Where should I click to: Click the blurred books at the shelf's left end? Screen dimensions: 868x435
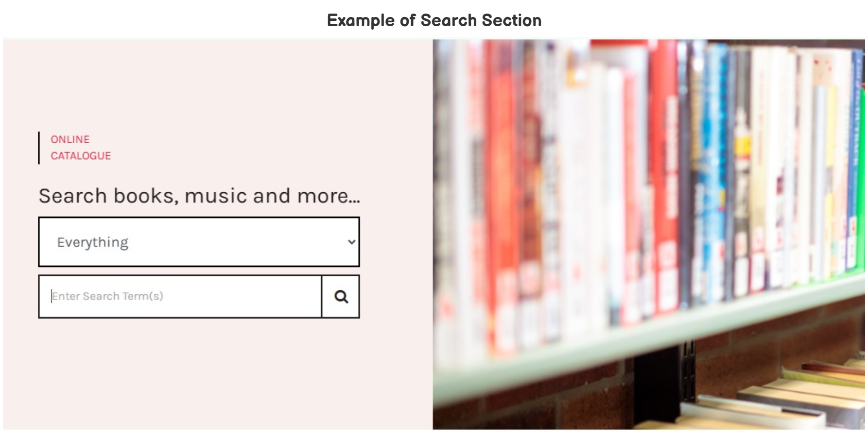[x=452, y=194]
